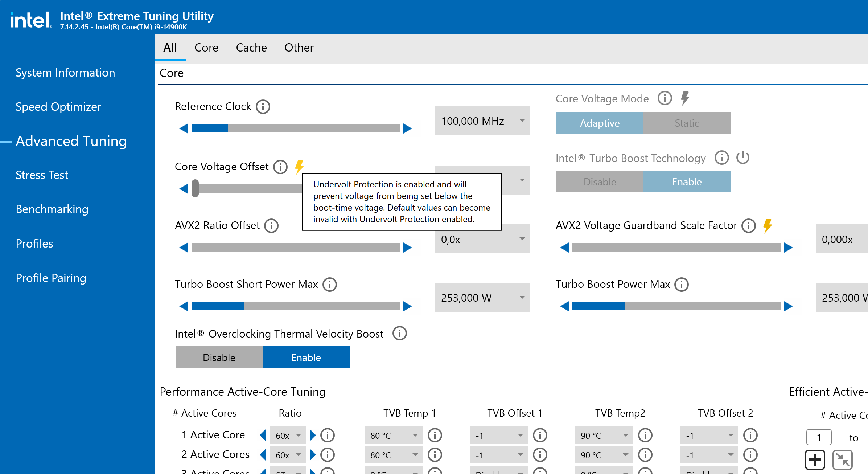Disable Intel Turbo Boost Technology
This screenshot has height=474, width=868.
[600, 182]
